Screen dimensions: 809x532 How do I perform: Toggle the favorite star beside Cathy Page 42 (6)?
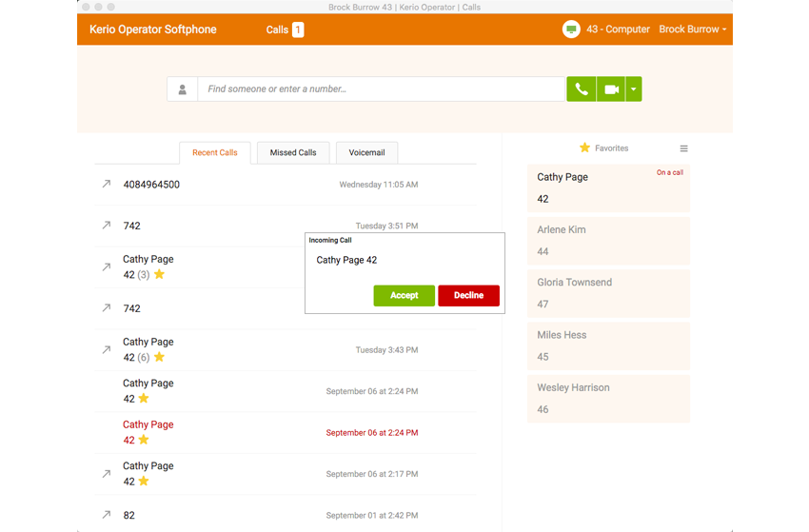pyautogui.click(x=159, y=357)
